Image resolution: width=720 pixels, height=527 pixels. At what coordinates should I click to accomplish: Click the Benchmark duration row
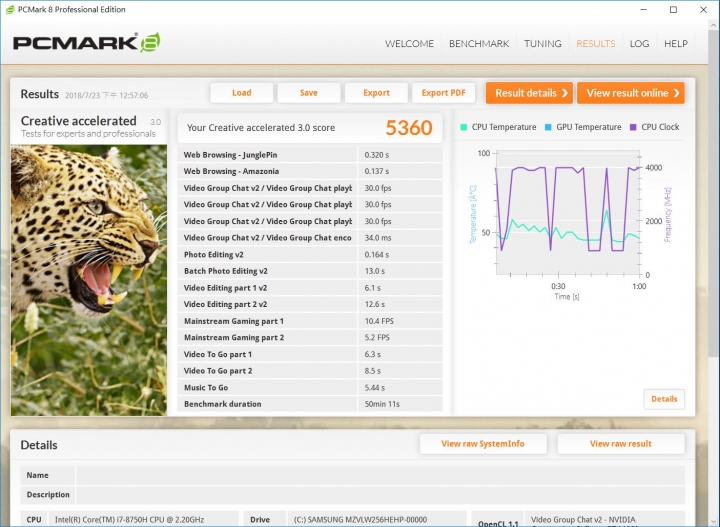(310, 404)
